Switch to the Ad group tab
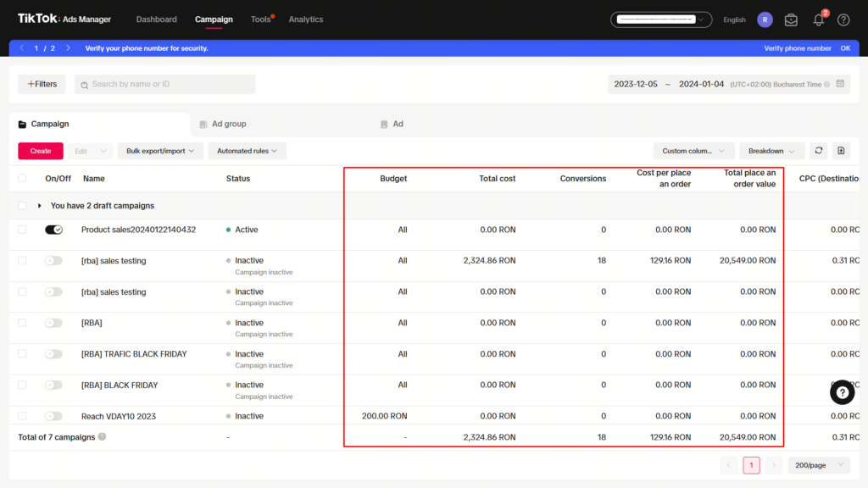This screenshot has width=868, height=488. tap(223, 124)
